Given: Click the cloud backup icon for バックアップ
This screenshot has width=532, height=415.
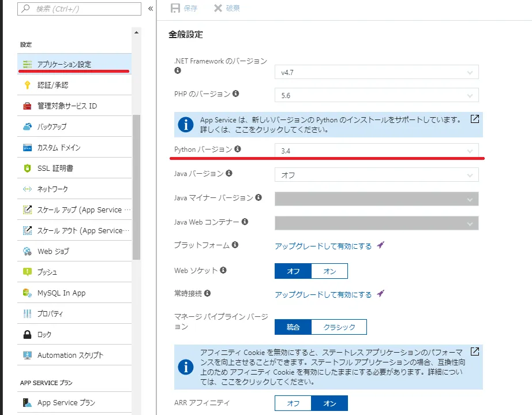Looking at the screenshot, I should point(27,126).
